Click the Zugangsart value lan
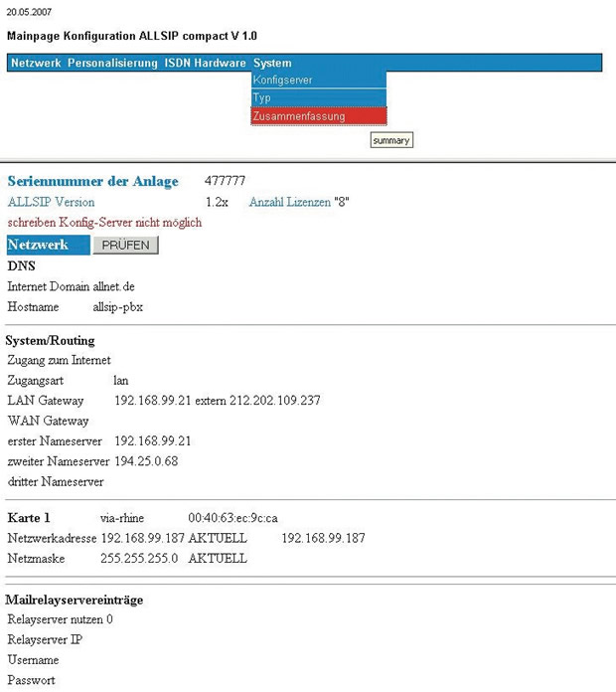Viewport: 616px width, 692px height. click(121, 381)
